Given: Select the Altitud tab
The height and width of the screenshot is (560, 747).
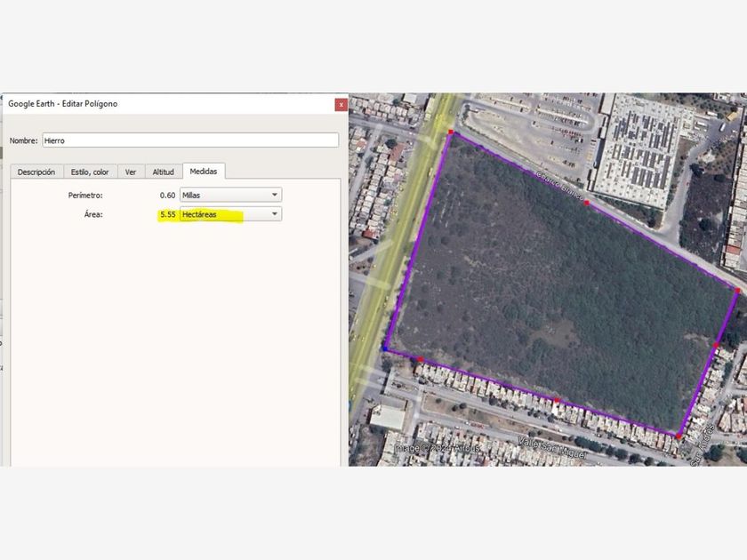Looking at the screenshot, I should tap(163, 172).
